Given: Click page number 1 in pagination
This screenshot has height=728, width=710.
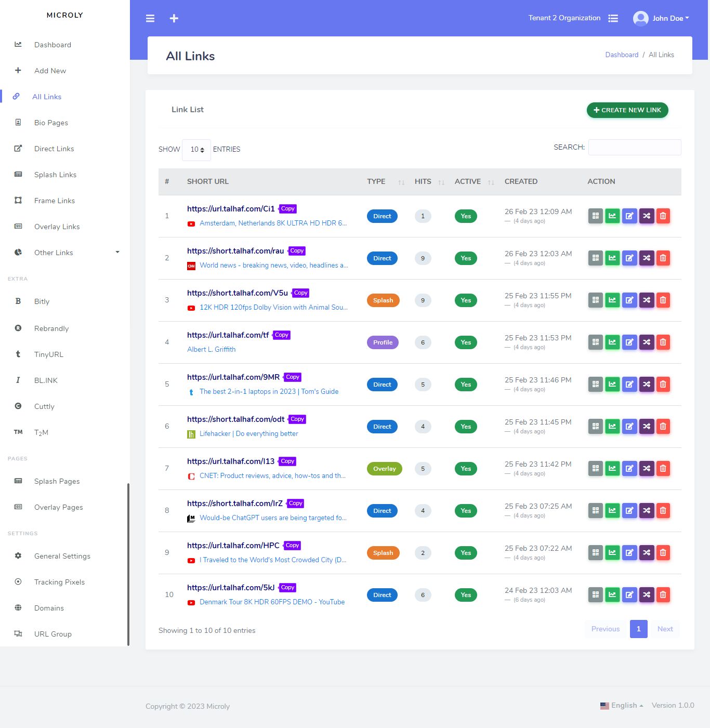Looking at the screenshot, I should [x=639, y=629].
